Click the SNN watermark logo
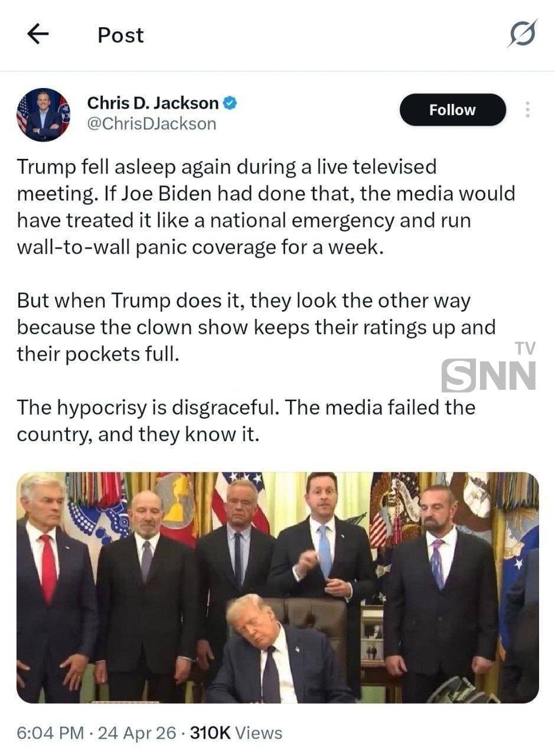 [x=488, y=376]
